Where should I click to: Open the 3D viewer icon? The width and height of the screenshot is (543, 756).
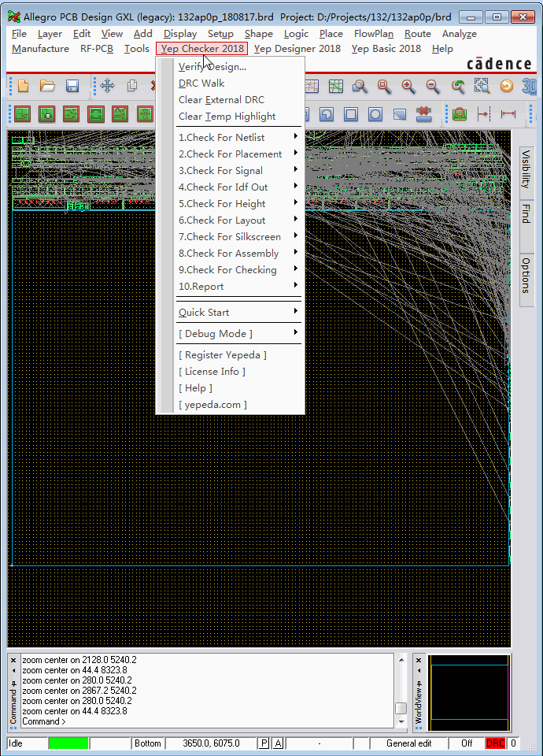click(529, 87)
